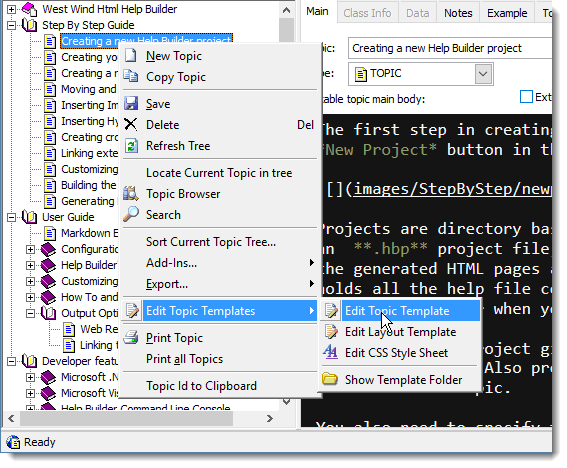The image size is (567, 468).
Task: Click the Edit CSS Style Sheet icon
Action: click(x=331, y=353)
